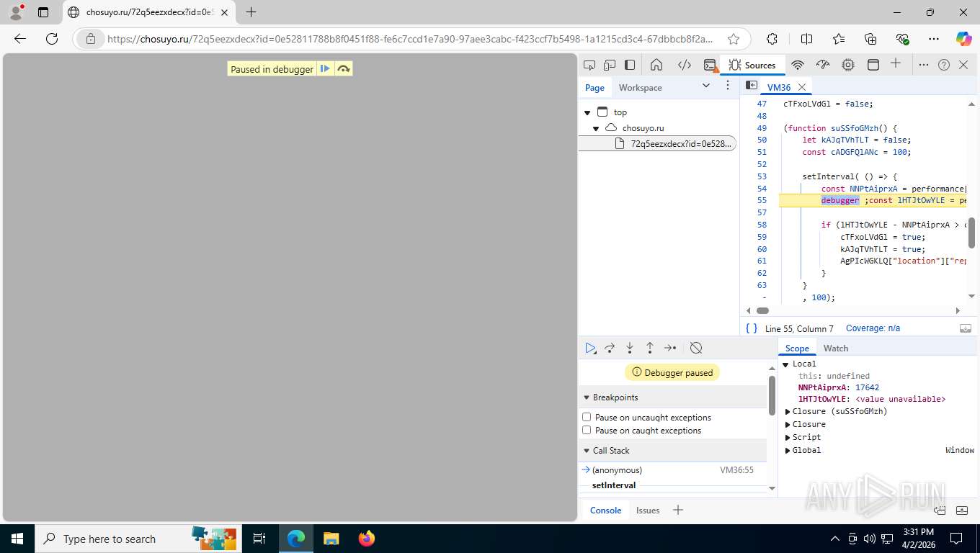Open more options in navigator pane
The image size is (980, 553).
[x=729, y=85]
